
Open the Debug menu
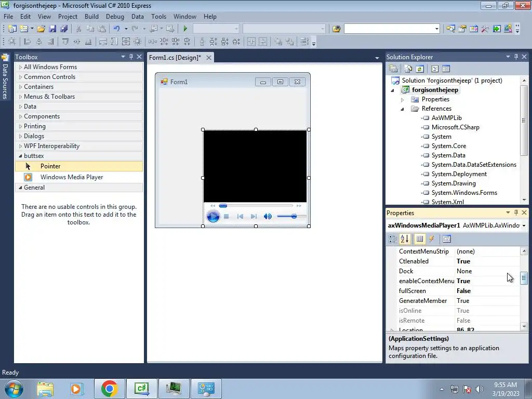(x=115, y=17)
